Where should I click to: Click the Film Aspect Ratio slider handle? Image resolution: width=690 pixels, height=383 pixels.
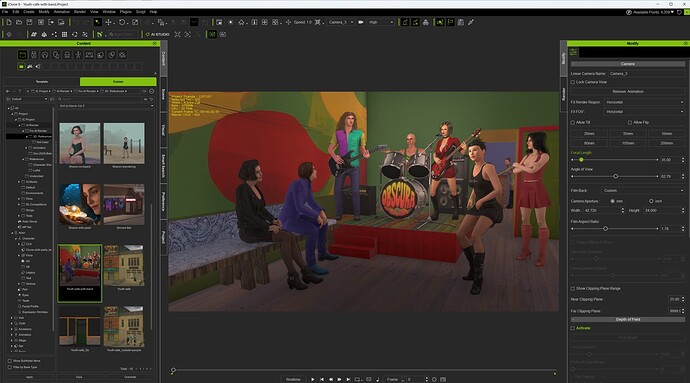[x=606, y=229]
